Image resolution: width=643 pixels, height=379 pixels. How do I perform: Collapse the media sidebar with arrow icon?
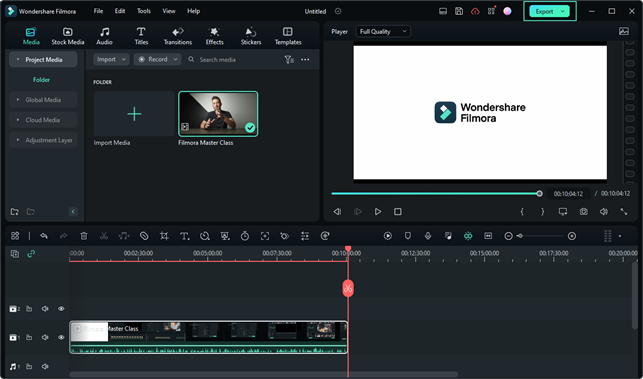pos(73,212)
